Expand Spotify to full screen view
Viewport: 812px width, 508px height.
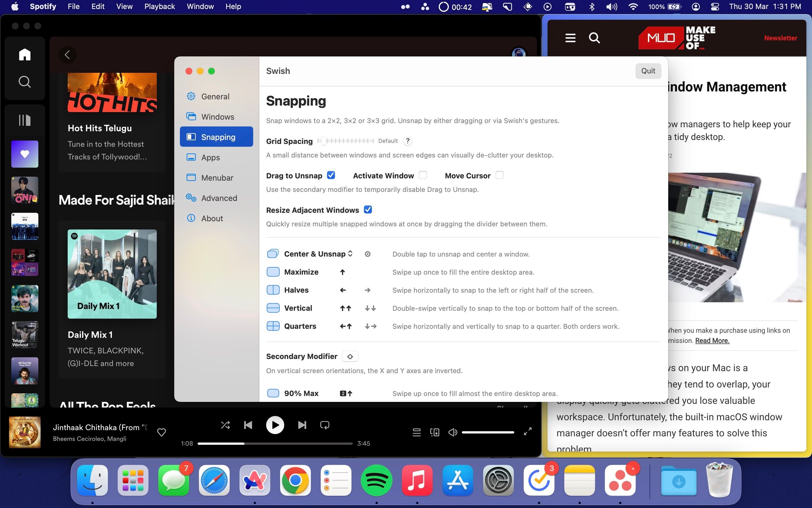(x=528, y=432)
